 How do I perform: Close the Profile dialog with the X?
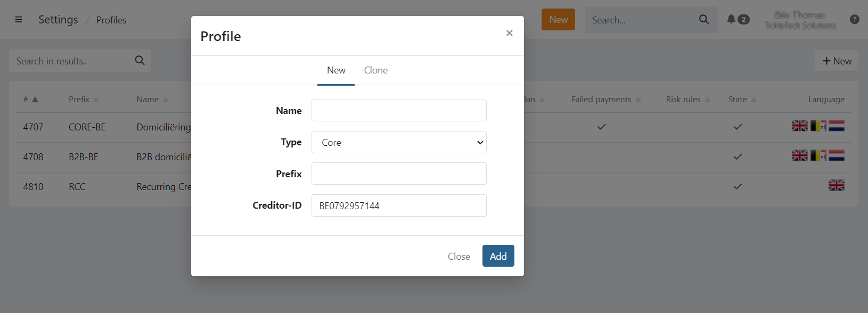point(509,33)
